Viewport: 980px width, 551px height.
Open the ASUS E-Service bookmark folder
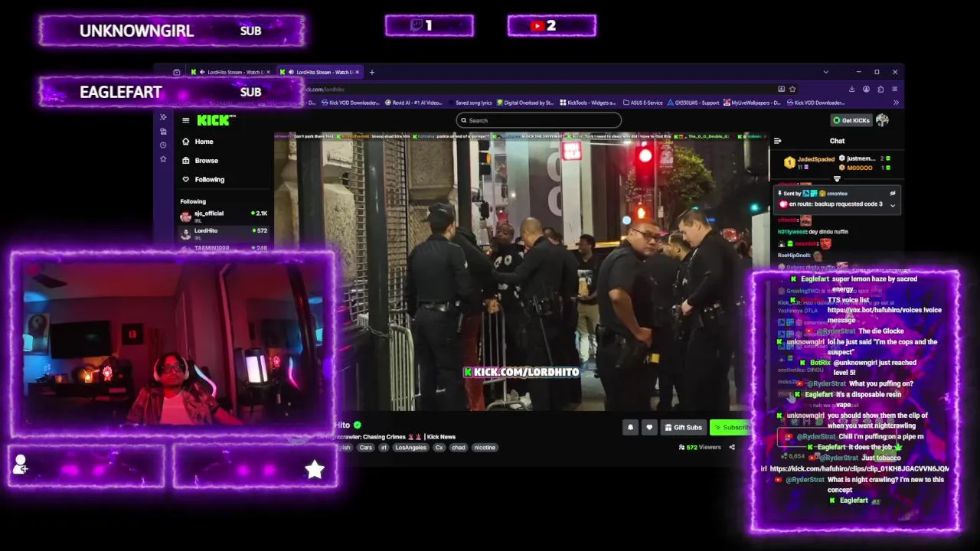pos(643,103)
